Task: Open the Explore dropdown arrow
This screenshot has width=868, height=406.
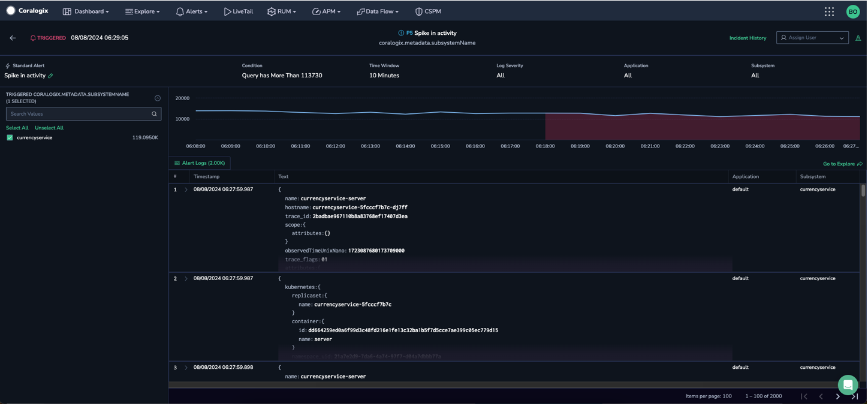Action: click(158, 12)
